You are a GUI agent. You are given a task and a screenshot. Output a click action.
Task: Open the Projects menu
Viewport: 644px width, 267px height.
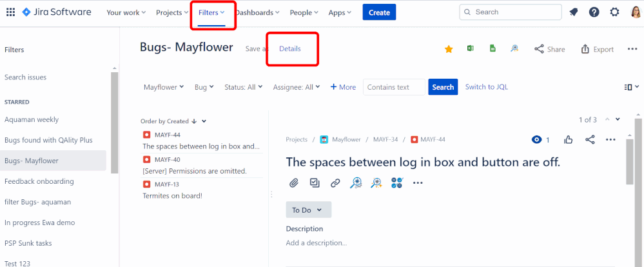tap(172, 12)
